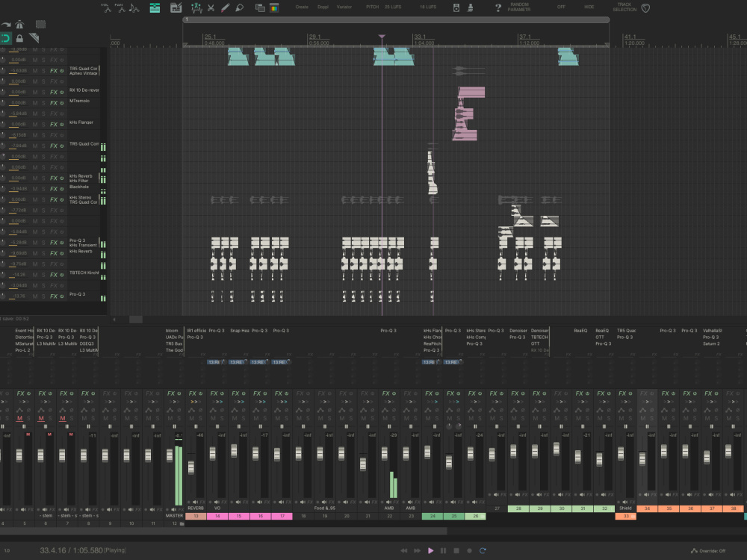Open Saturn 2 plugin in mixer inserts

tap(711, 343)
